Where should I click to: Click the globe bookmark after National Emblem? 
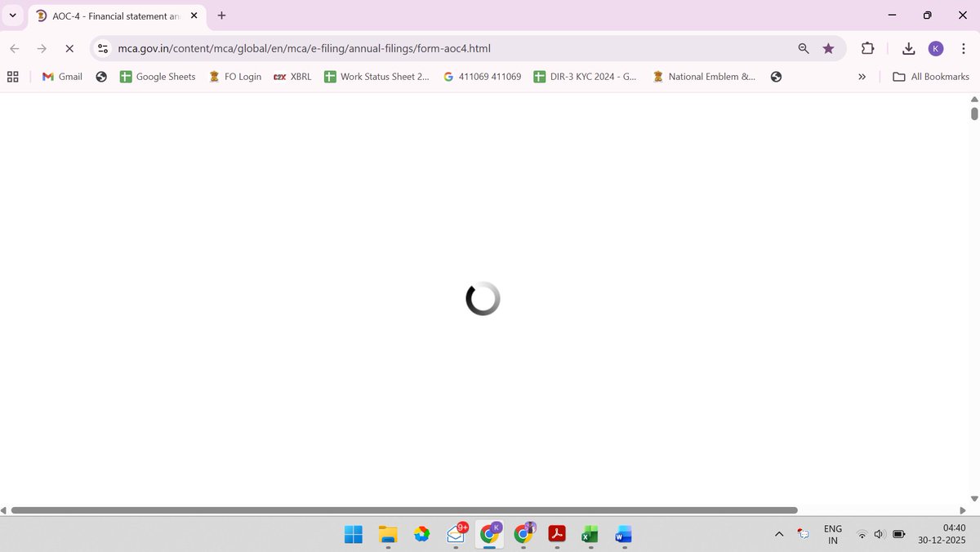click(x=776, y=77)
